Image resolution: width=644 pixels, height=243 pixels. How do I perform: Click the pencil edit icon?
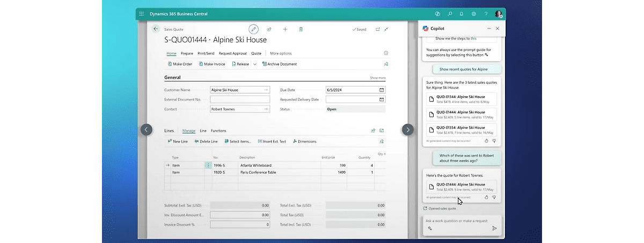coord(253,29)
